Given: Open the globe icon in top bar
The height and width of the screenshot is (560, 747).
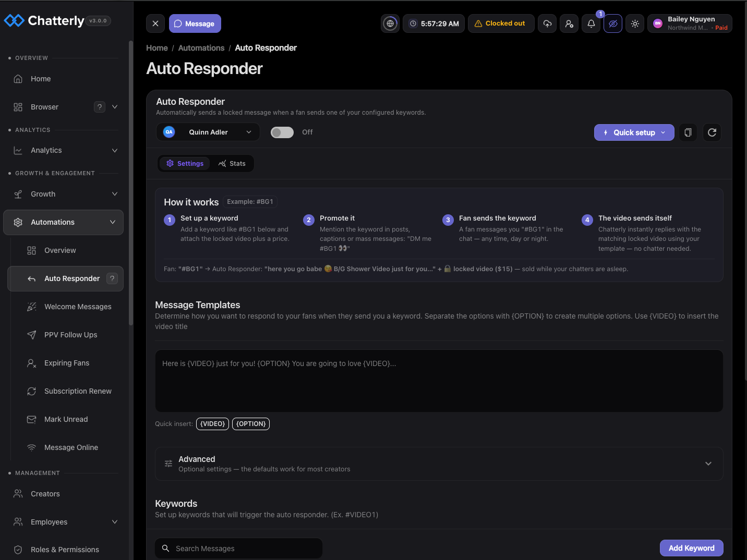Looking at the screenshot, I should tap(390, 23).
